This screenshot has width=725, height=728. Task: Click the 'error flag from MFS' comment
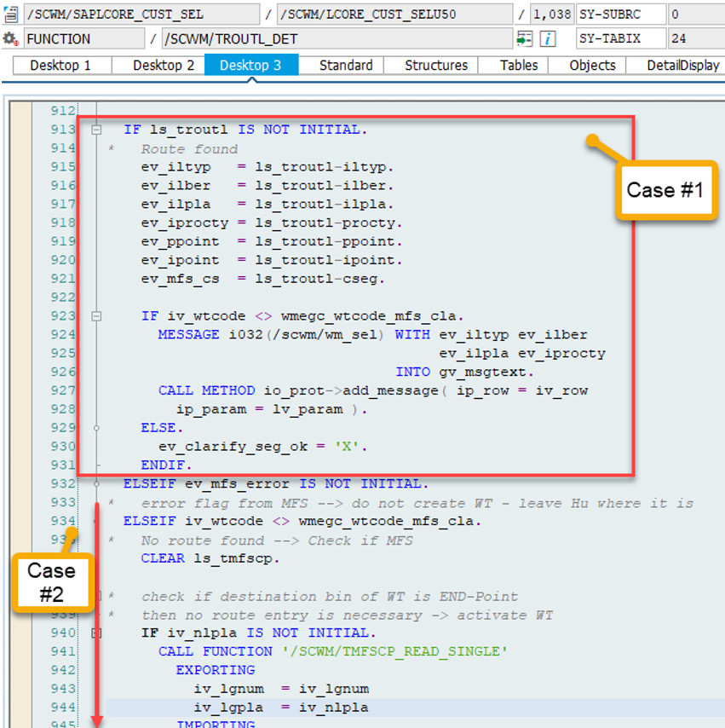coord(417,503)
